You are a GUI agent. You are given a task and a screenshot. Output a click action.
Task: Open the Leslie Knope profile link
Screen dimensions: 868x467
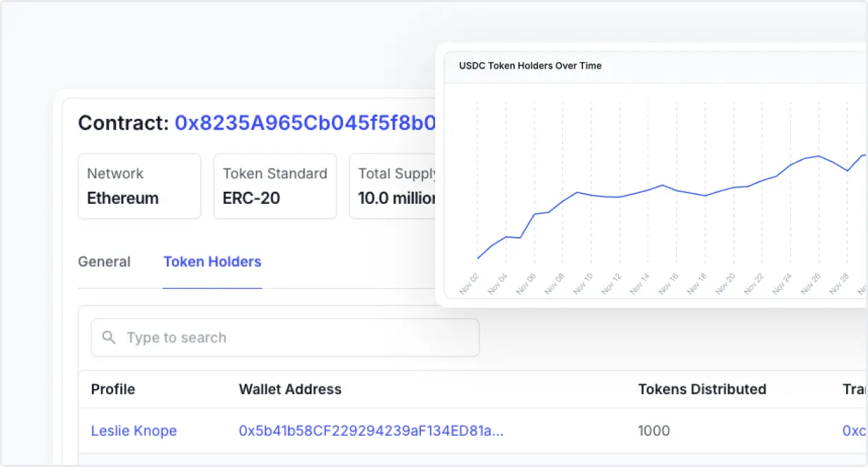pos(134,431)
